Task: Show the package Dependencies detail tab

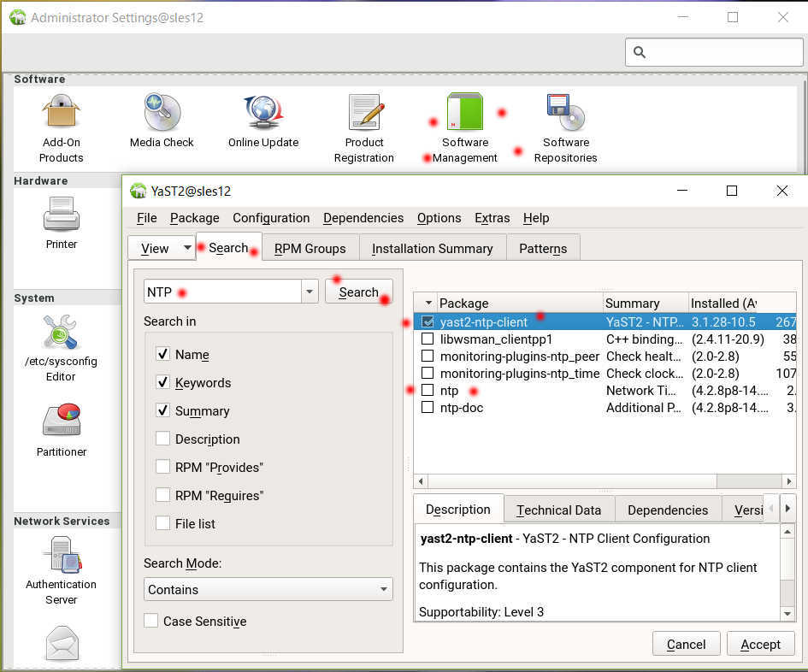Action: [668, 510]
